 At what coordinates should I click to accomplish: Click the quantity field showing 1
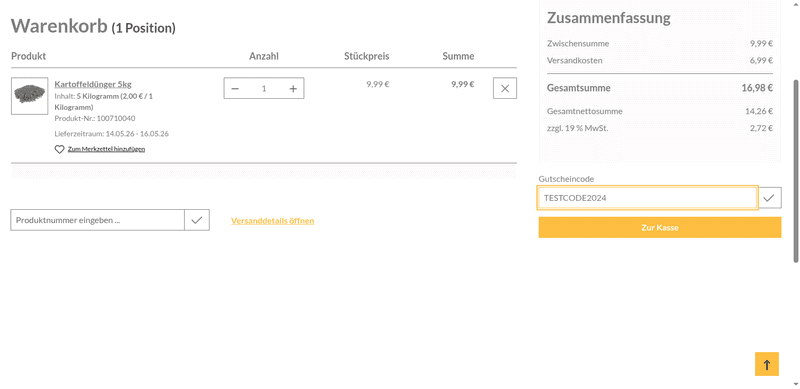click(264, 88)
